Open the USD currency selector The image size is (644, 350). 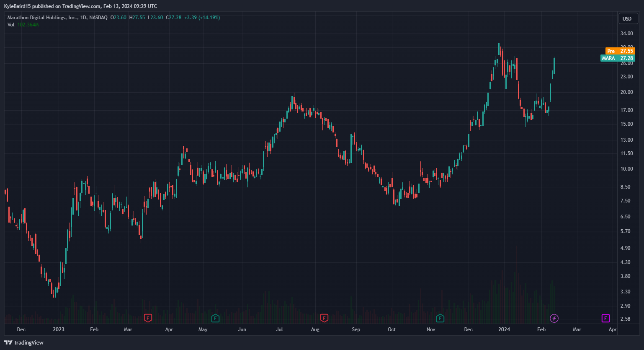pos(627,18)
